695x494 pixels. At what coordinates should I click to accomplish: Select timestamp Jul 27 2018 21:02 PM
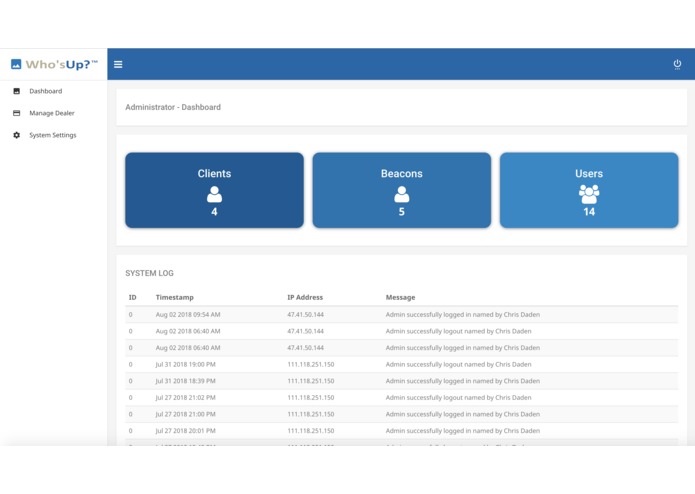185,398
